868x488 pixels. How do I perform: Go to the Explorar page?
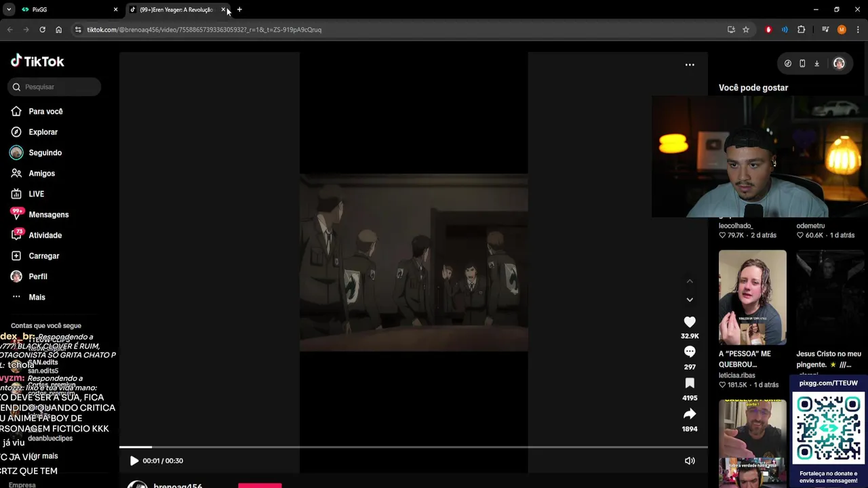[43, 132]
